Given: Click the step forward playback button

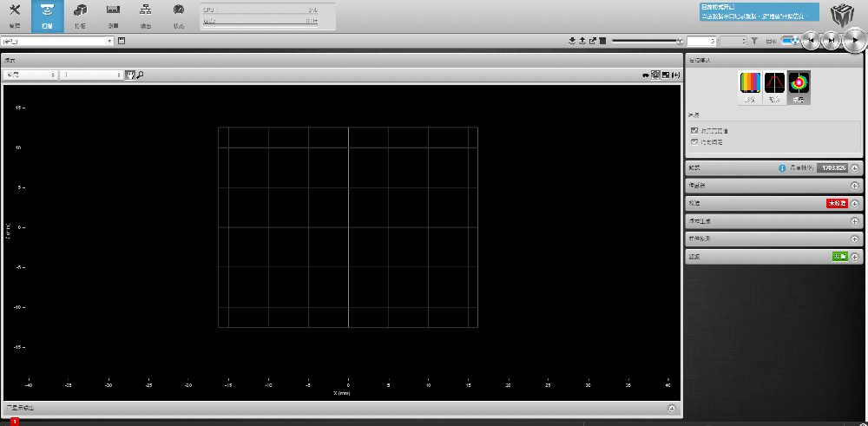Looking at the screenshot, I should pyautogui.click(x=831, y=41).
